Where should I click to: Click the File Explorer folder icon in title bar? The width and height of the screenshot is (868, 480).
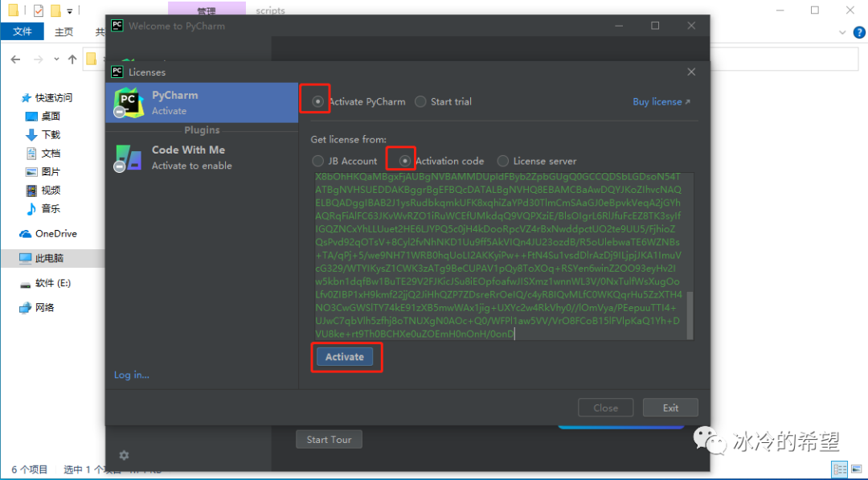tap(14, 10)
